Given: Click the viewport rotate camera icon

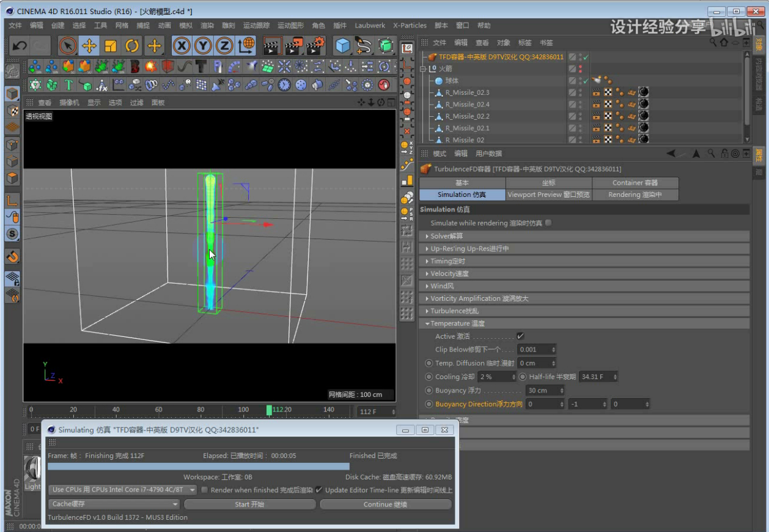Looking at the screenshot, I should pos(381,102).
